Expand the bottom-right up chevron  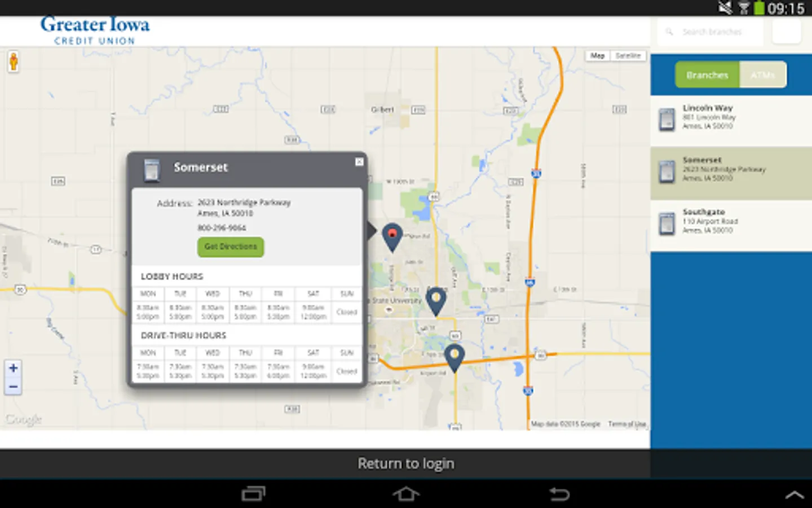(795, 495)
